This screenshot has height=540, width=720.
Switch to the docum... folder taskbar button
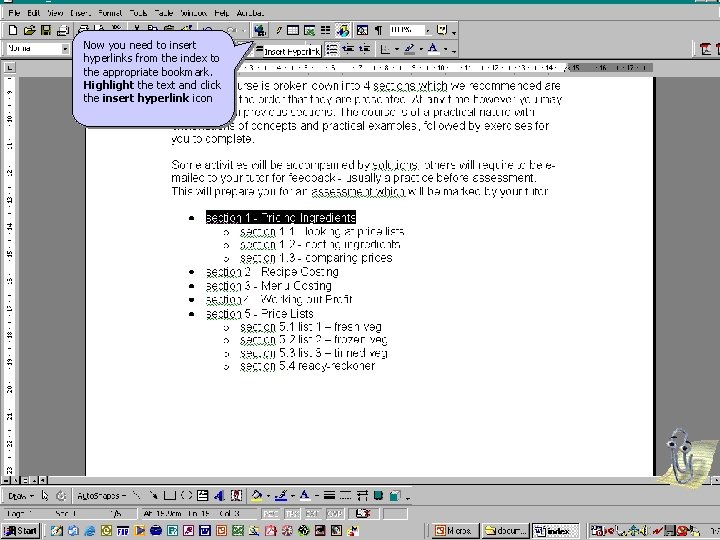coord(505,531)
